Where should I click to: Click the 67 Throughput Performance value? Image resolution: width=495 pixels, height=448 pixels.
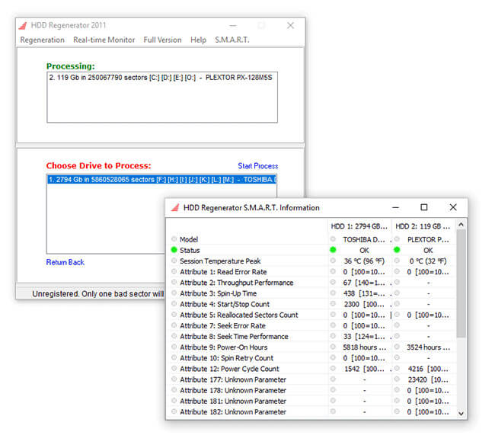click(x=364, y=283)
